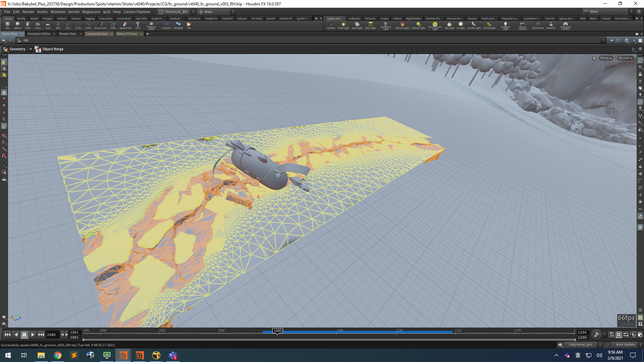Create a Sphere from the shelf
This screenshot has width=644, height=362.
(18, 25)
